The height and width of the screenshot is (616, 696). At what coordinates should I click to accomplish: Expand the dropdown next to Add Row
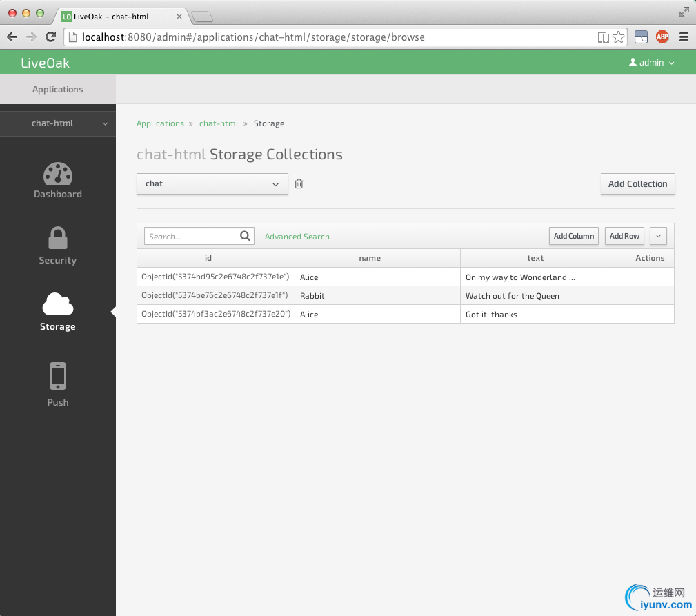[658, 236]
